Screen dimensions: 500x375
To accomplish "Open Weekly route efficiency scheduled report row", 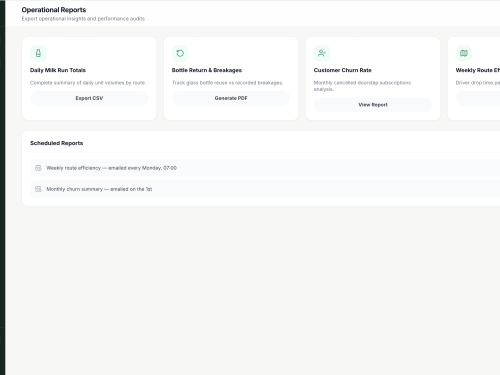I will tap(265, 168).
